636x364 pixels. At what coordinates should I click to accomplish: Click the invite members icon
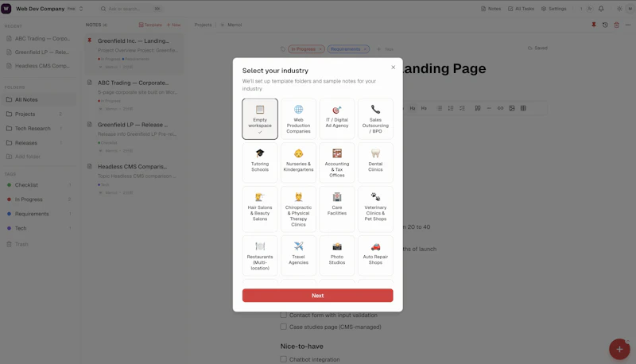pyautogui.click(x=589, y=9)
